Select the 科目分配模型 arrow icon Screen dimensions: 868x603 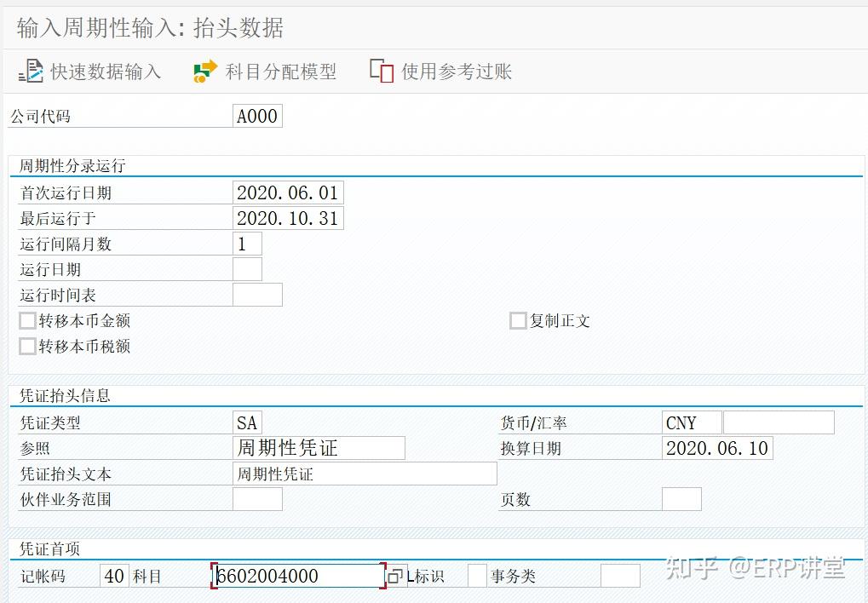tap(204, 71)
